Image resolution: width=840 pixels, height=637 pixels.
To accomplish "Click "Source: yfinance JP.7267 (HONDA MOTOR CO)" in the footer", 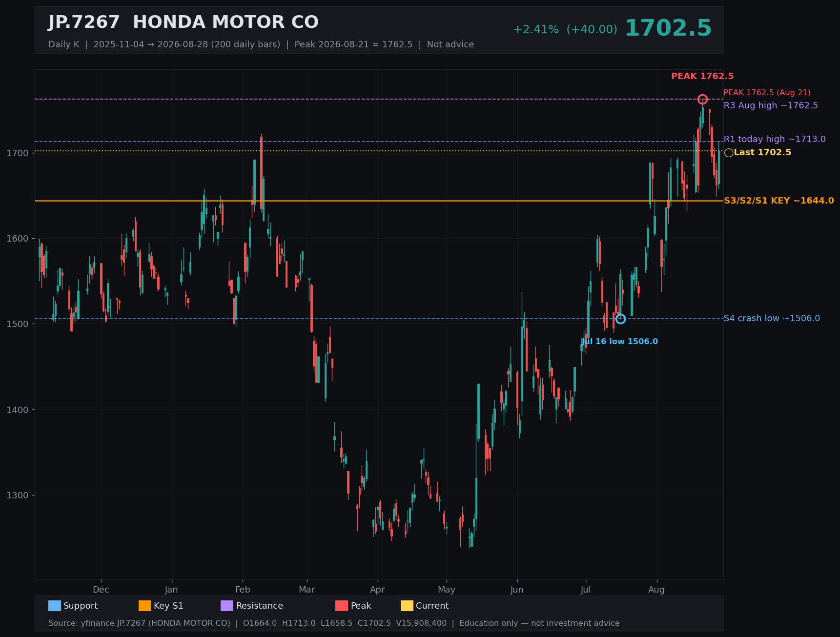I will (139, 623).
